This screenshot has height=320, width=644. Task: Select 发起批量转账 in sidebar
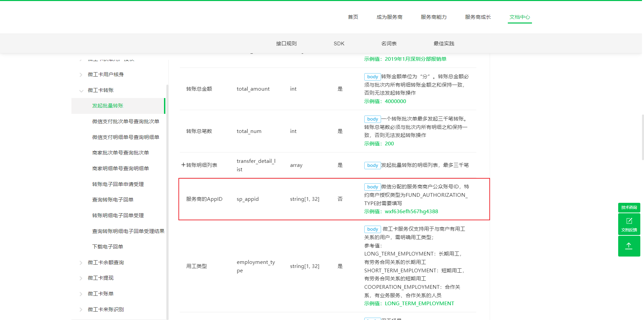click(118, 106)
